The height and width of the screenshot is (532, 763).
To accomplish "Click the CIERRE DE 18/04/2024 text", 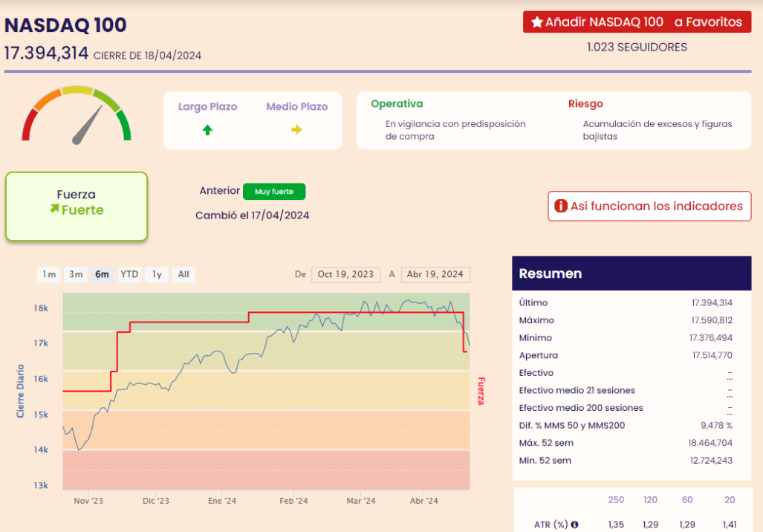I will pos(147,56).
